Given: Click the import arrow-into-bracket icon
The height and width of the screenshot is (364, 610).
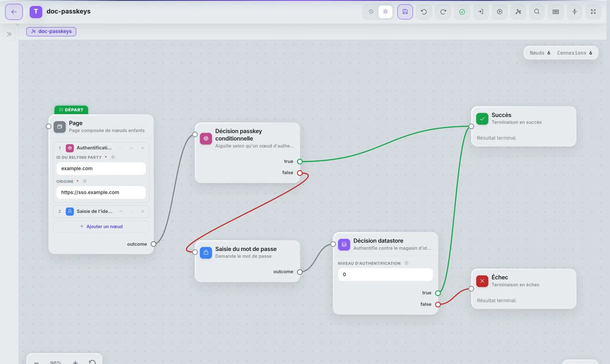Looking at the screenshot, I should coord(481,12).
